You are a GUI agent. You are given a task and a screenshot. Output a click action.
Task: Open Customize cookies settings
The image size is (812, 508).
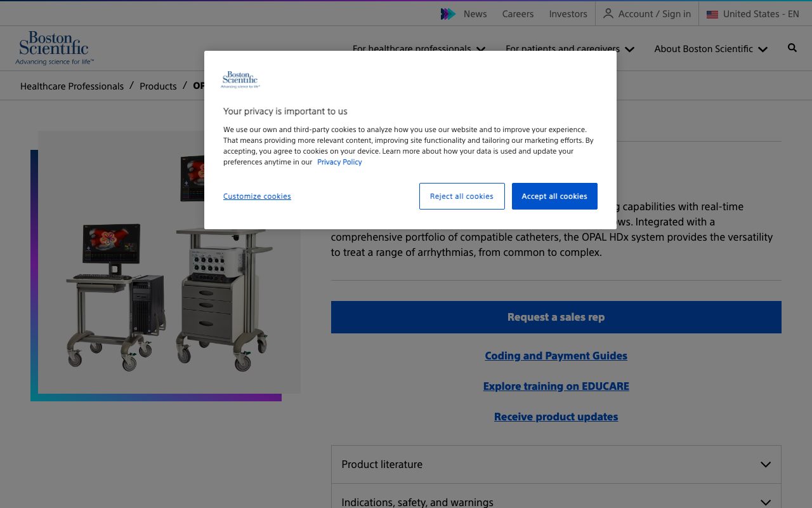pos(257,196)
